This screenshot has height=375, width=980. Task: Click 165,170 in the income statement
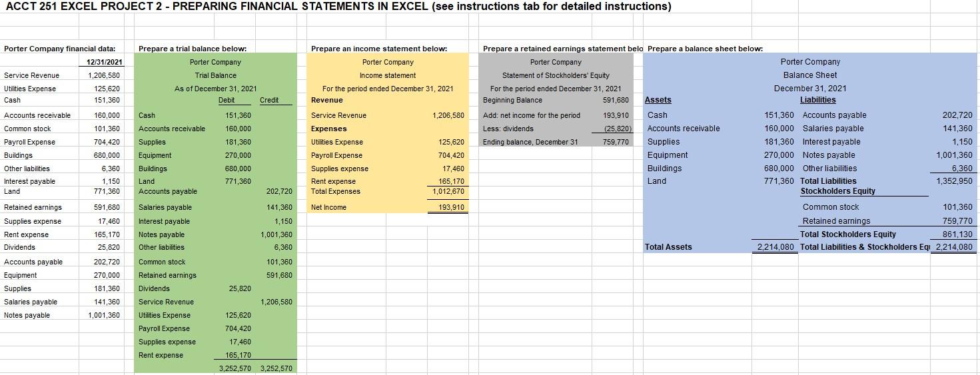451,181
